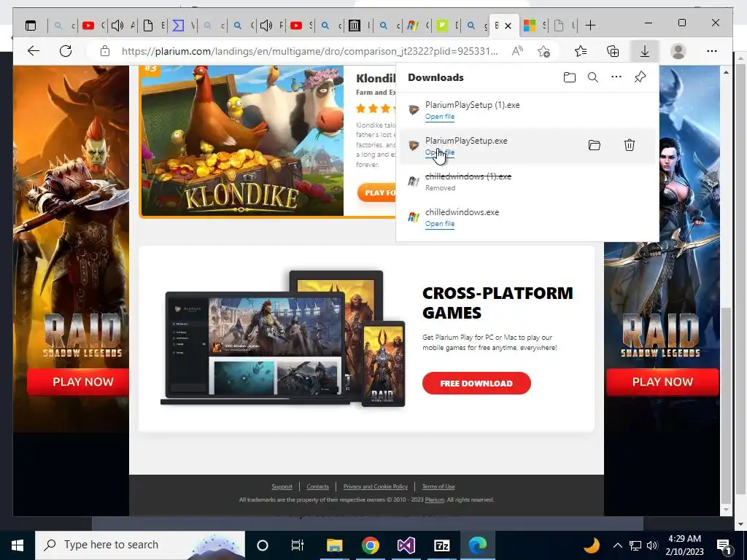The width and height of the screenshot is (747, 560).
Task: Open Visual Studio from taskbar
Action: tap(406, 545)
